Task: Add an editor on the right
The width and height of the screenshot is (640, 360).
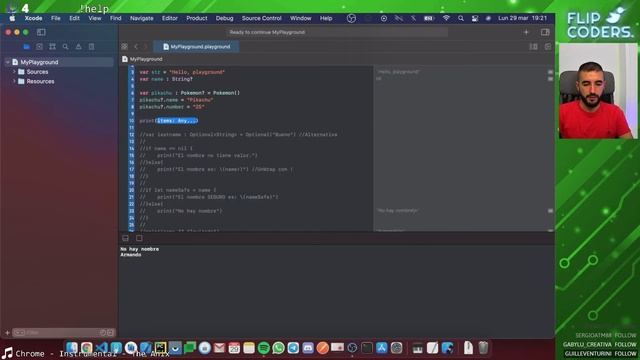Action: [548, 47]
